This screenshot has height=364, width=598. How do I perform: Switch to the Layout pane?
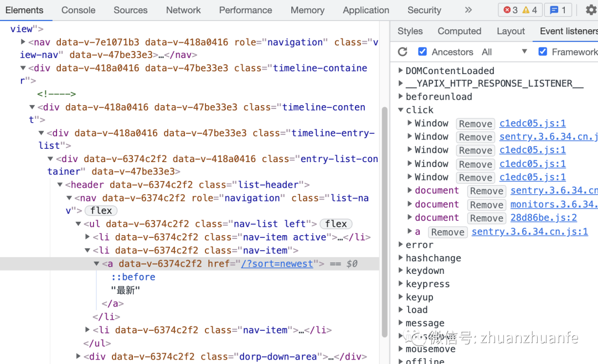tap(511, 31)
